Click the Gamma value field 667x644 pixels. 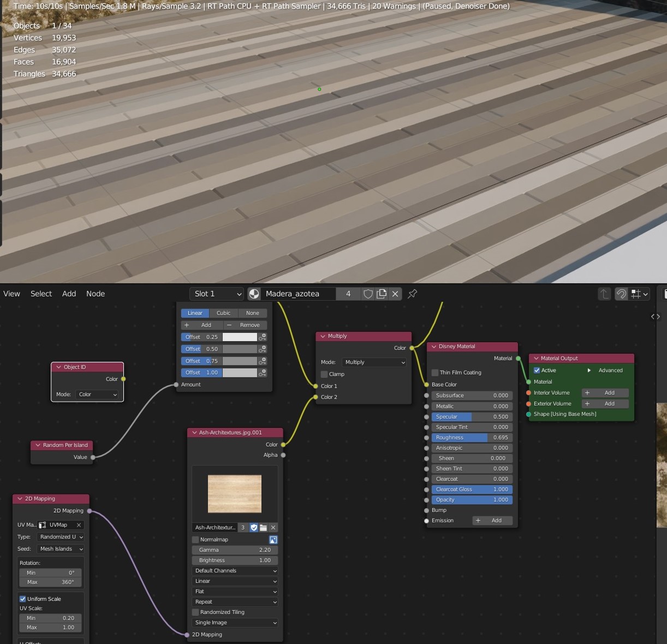[x=235, y=550]
